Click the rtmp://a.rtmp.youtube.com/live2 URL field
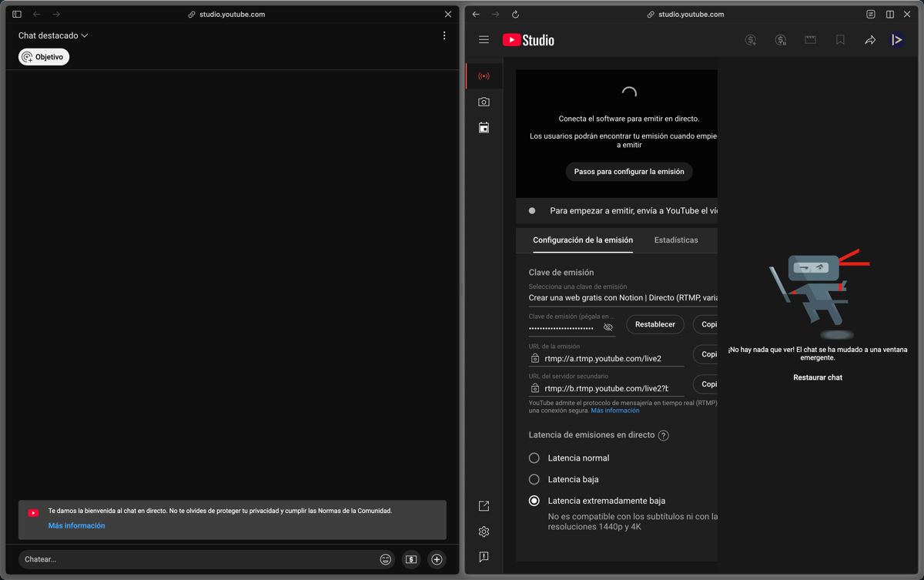This screenshot has width=924, height=580. point(606,358)
